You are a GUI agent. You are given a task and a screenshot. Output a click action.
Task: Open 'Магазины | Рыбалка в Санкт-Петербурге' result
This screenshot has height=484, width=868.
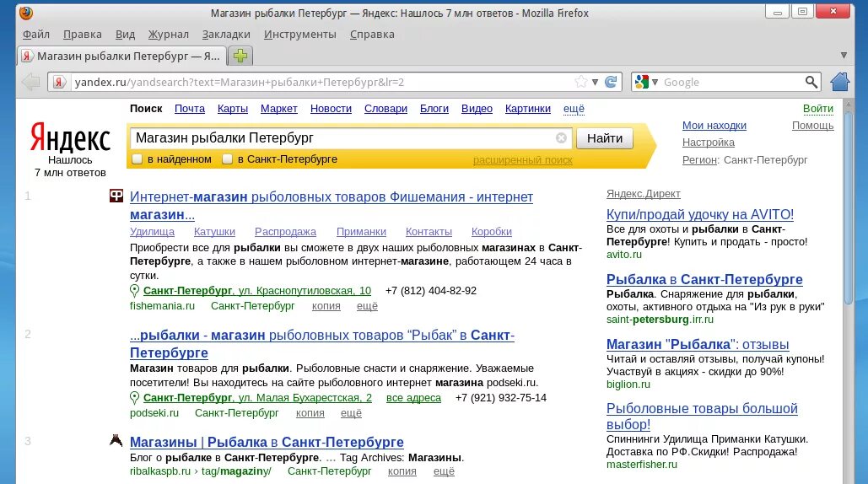coord(267,442)
